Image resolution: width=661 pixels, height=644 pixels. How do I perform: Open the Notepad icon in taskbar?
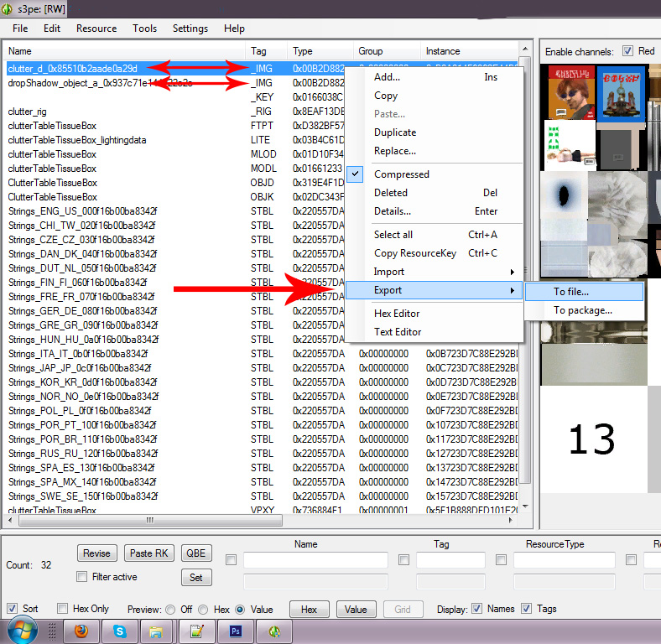[197, 631]
